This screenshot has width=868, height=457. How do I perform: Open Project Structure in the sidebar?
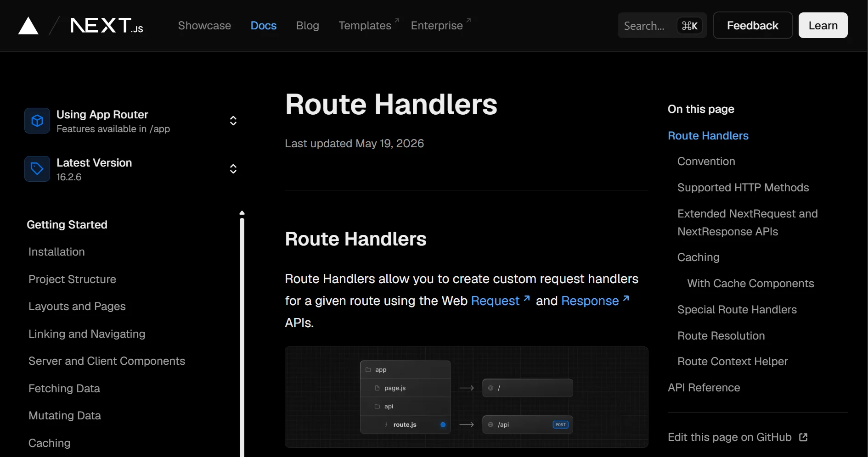tap(72, 279)
